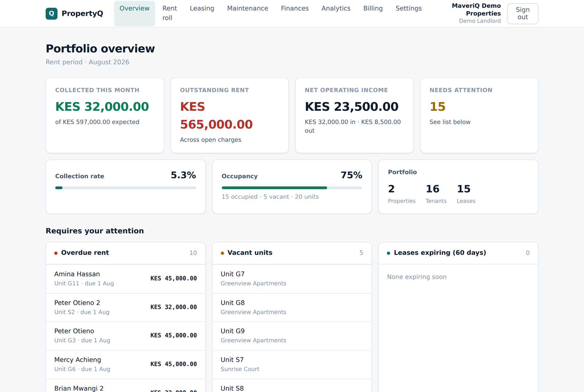Viewport: 584px width, 392px height.
Task: Click the Needs Attention count 15
Action: tap(437, 106)
